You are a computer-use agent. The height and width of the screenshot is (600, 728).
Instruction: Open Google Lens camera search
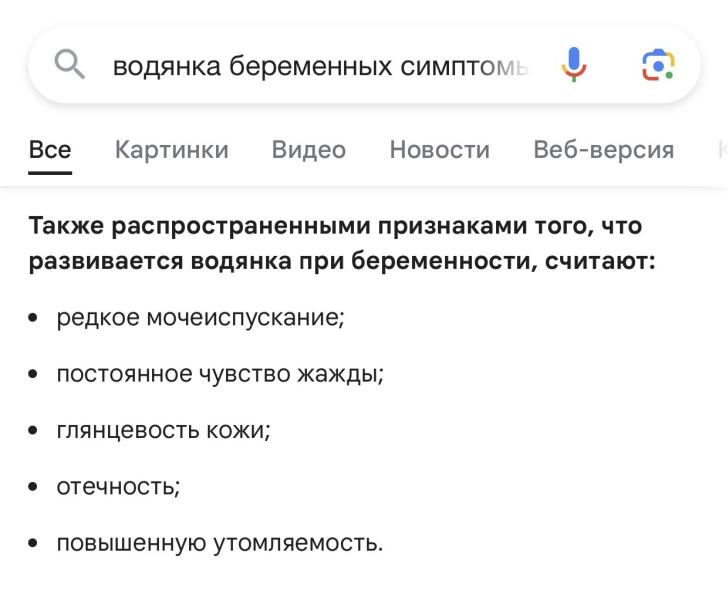click(x=658, y=66)
